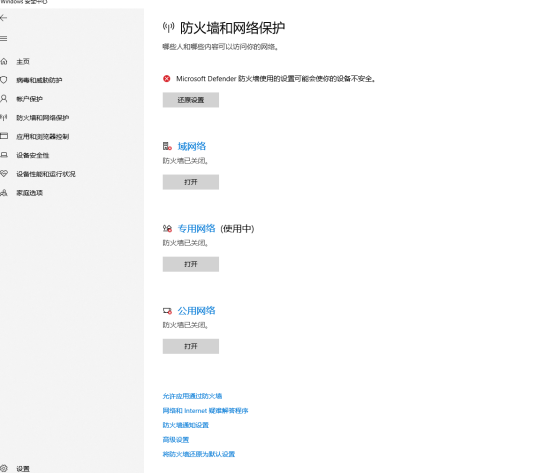Click the 还原设置 button

tap(191, 100)
